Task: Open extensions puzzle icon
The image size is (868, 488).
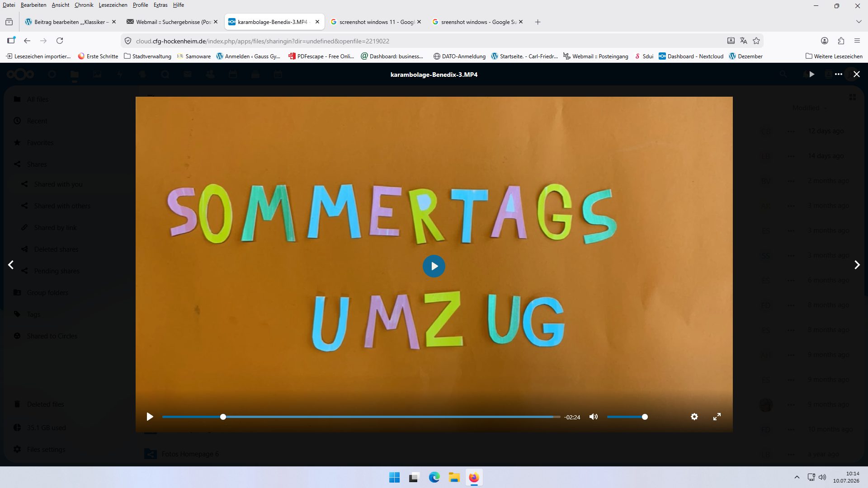Action: 841,41
